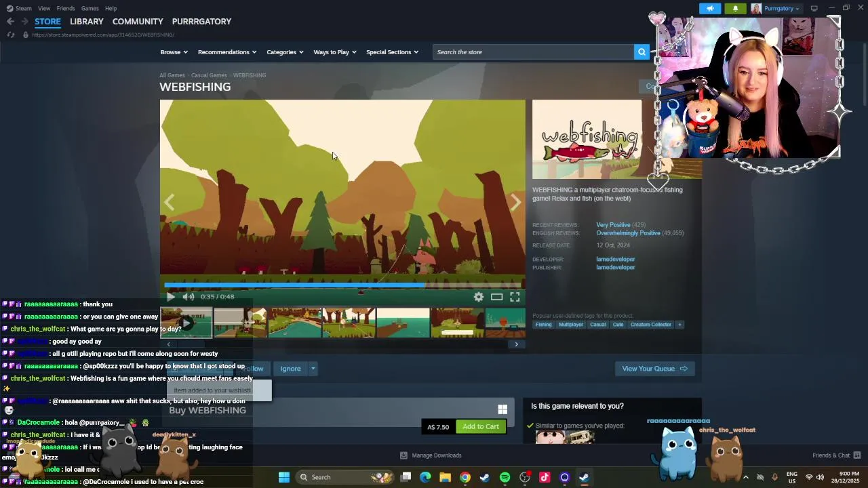
Task: Click the store search field
Action: tap(534, 52)
